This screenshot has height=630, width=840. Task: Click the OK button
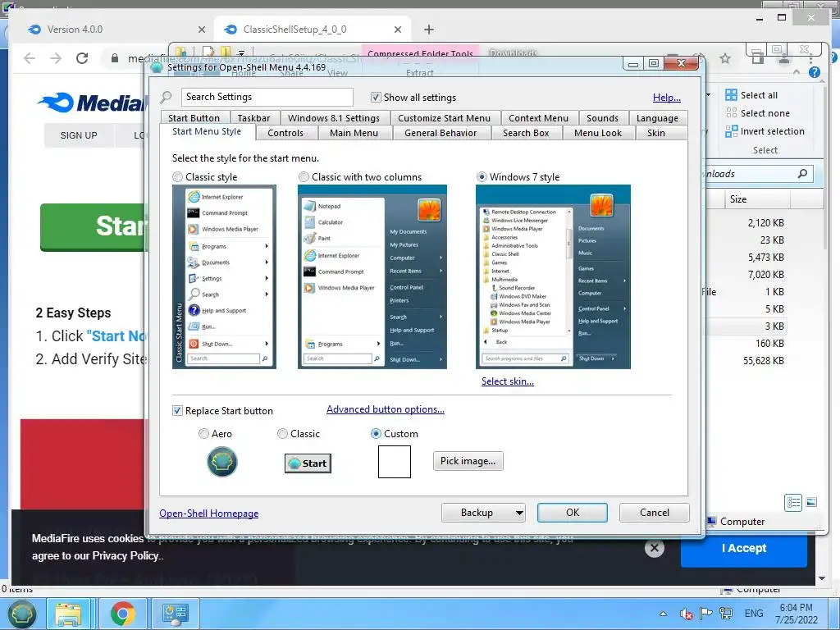573,513
